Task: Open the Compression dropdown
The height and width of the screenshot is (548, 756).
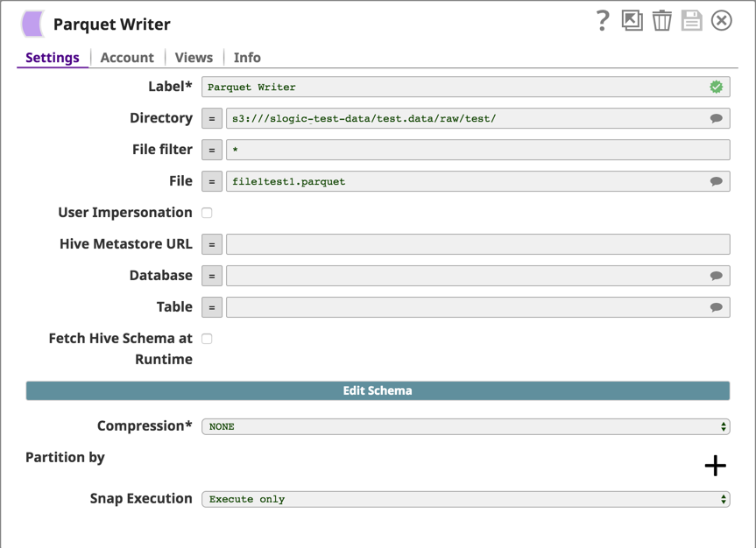Action: 465,426
